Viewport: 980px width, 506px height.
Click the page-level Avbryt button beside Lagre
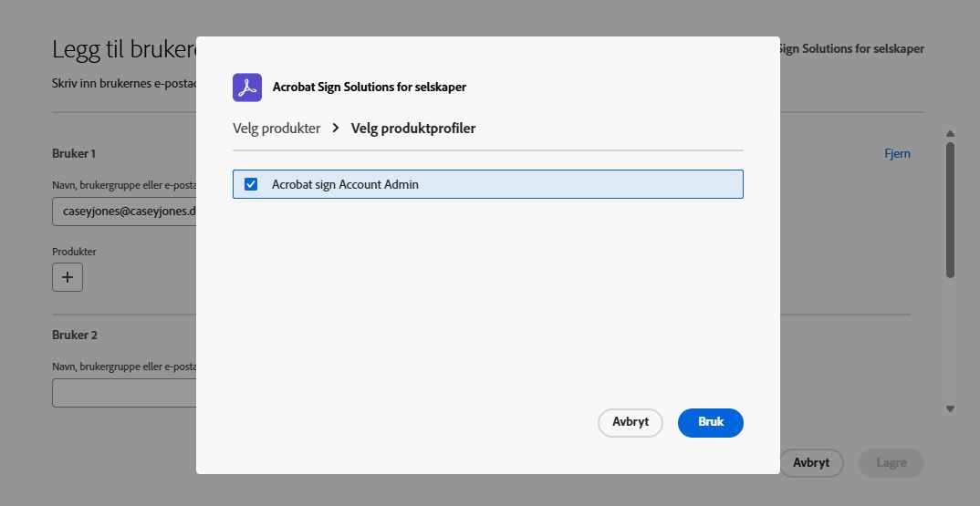pos(810,462)
